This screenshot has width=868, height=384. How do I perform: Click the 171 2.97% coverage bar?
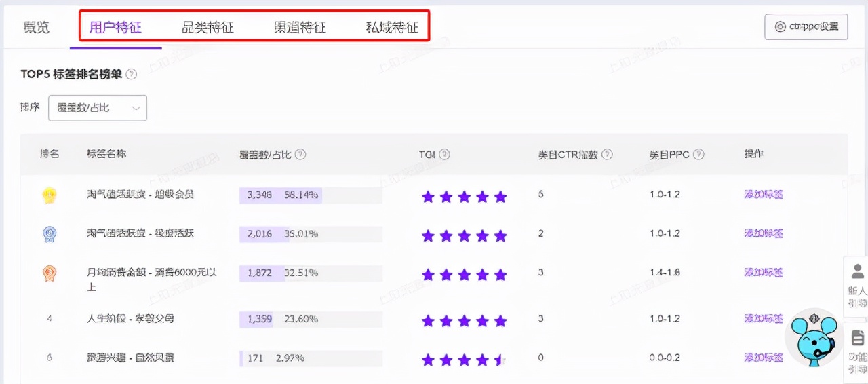pyautogui.click(x=311, y=358)
